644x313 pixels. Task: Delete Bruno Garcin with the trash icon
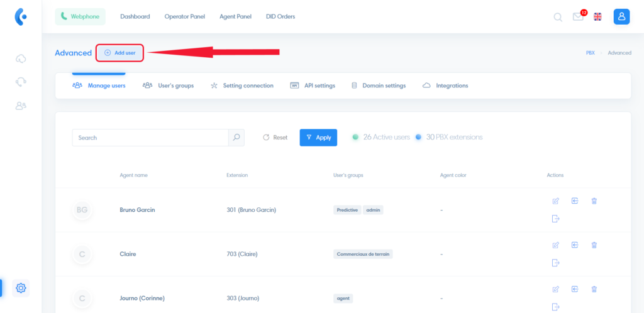(x=594, y=200)
